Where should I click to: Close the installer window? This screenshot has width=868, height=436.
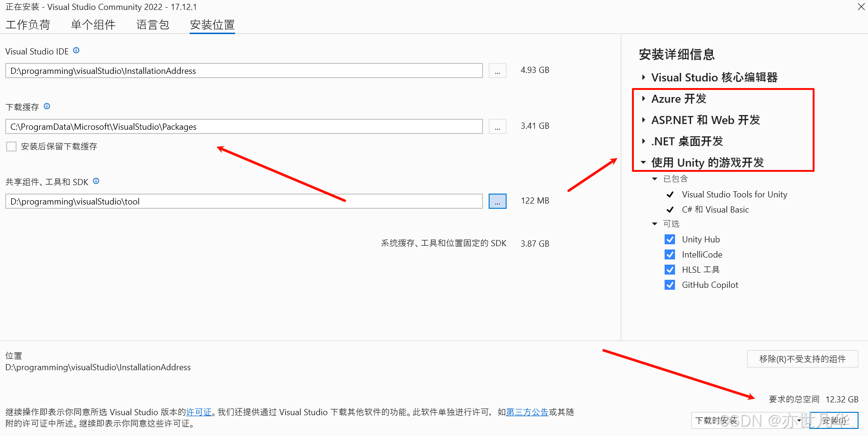pos(861,7)
